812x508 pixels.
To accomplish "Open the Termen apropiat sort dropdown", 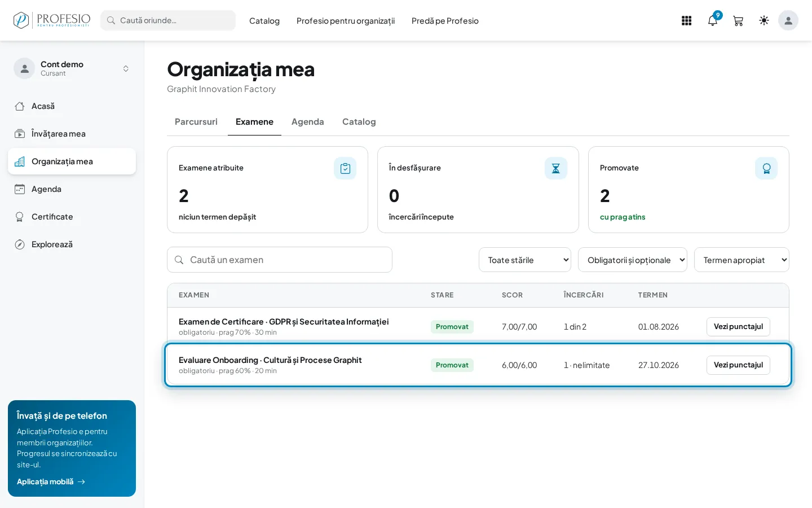I will [742, 260].
